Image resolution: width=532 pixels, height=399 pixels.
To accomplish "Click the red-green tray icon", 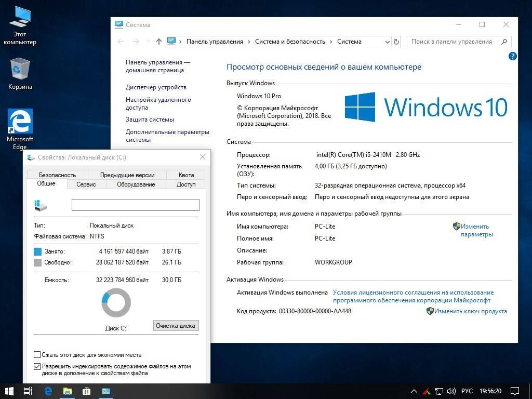I will click(x=427, y=391).
